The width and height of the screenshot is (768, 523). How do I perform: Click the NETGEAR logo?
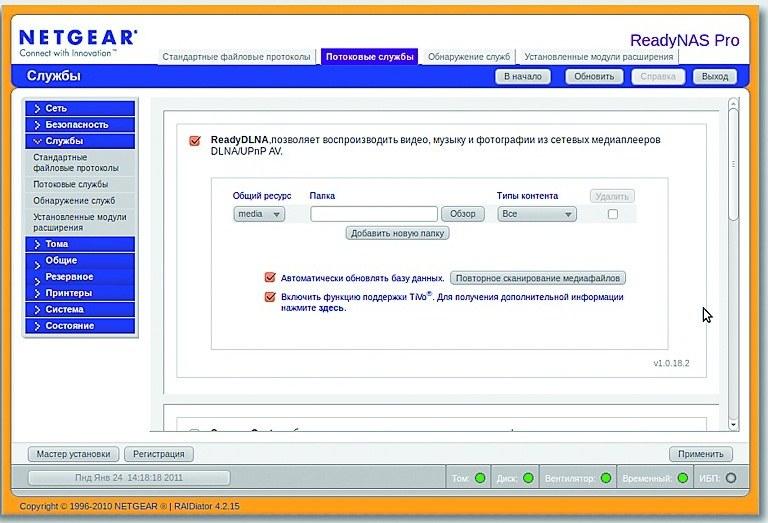[x=78, y=43]
